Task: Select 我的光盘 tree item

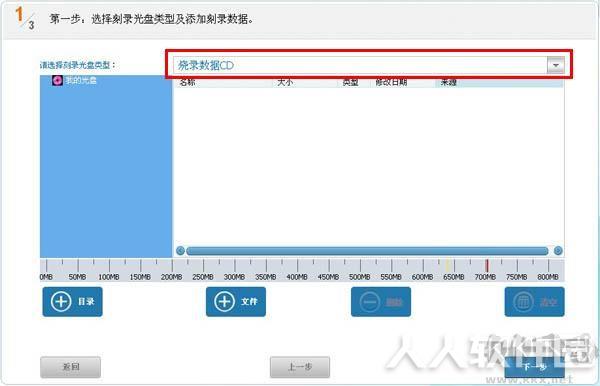Action: 81,80
